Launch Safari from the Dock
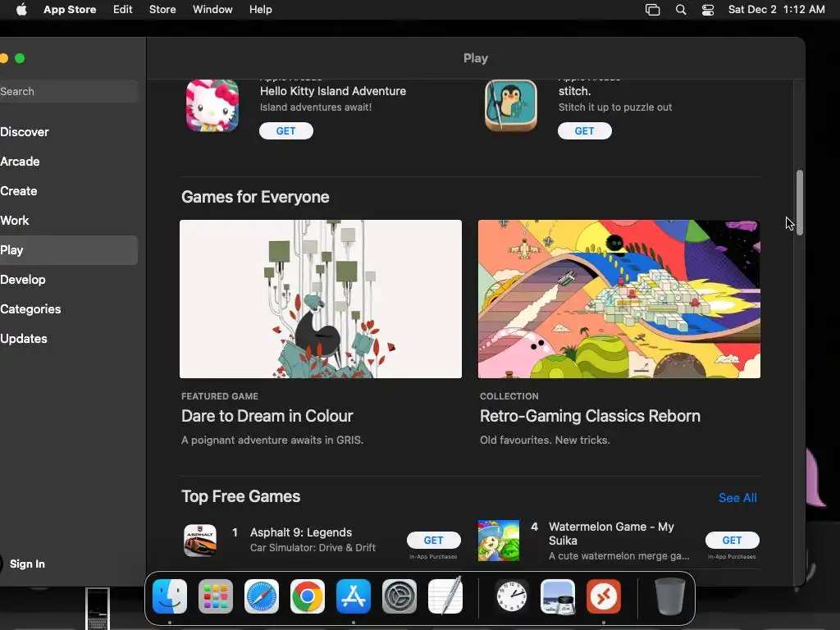Image resolution: width=840 pixels, height=630 pixels. point(262,596)
